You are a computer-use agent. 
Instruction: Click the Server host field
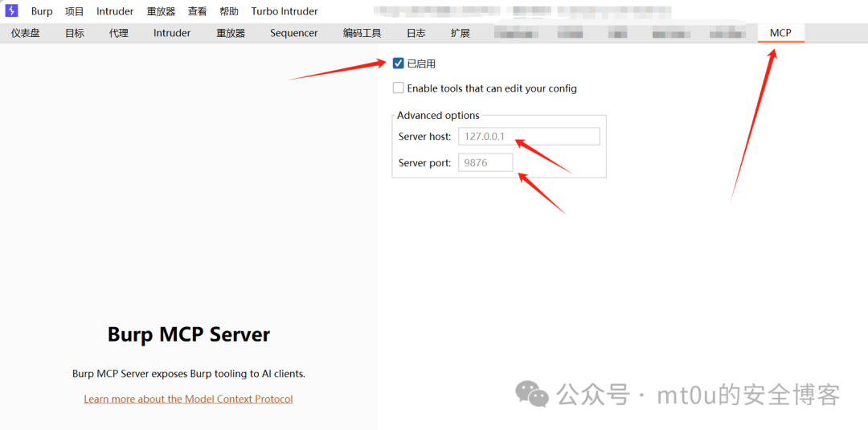pyautogui.click(x=529, y=136)
